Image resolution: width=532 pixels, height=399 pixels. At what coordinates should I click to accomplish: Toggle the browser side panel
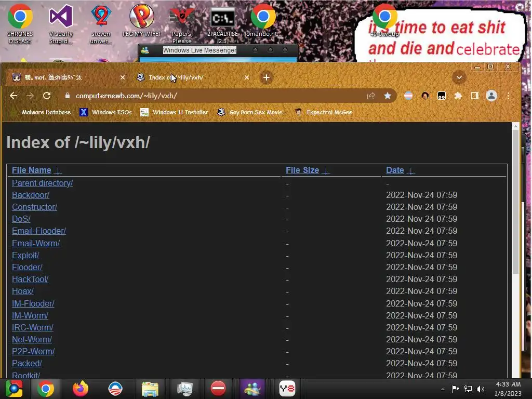pos(475,96)
